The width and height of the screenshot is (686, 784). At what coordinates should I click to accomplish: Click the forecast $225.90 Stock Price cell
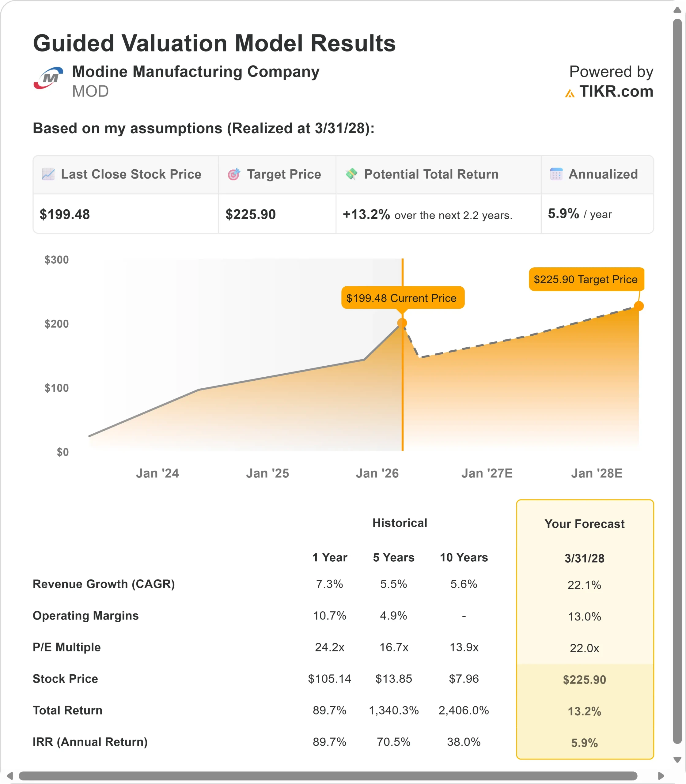[x=584, y=680]
